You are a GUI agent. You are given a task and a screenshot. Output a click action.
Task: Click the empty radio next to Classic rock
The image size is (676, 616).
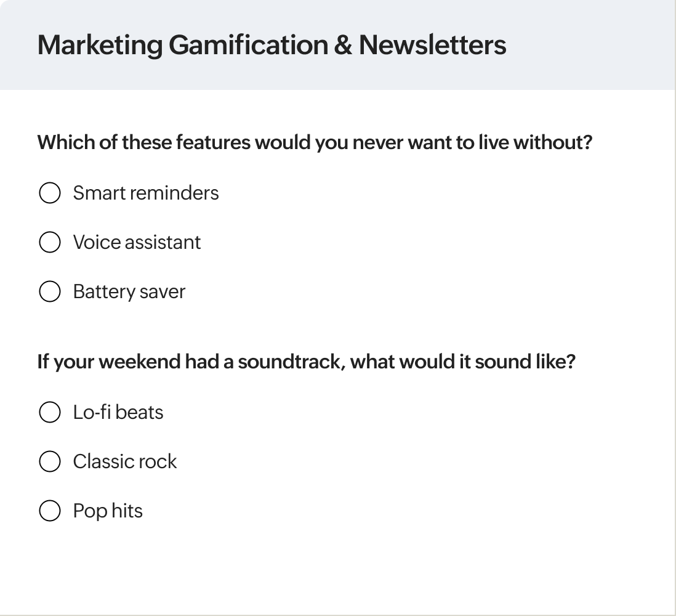tap(49, 461)
